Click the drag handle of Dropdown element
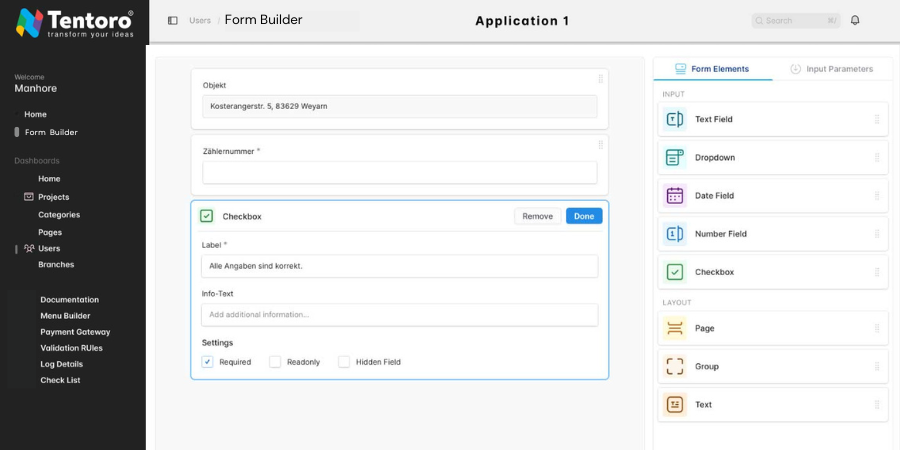Screen dimensions: 900x450 coord(876,157)
